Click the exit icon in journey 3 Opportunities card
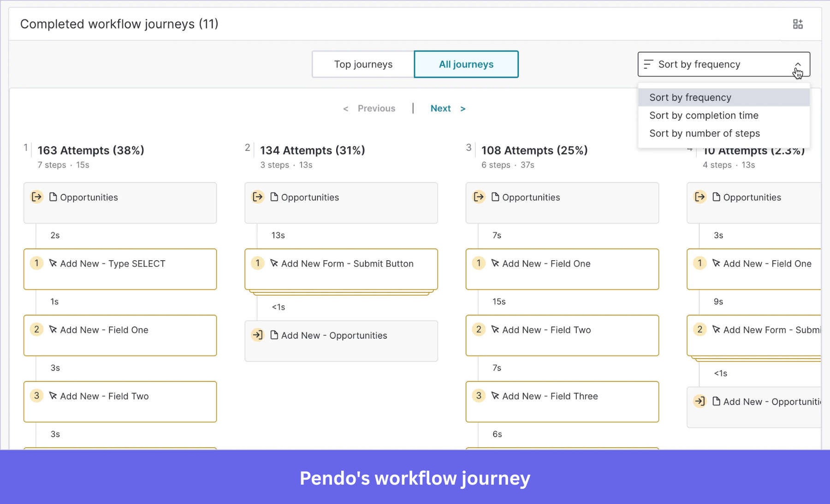The image size is (830, 504). pos(479,197)
